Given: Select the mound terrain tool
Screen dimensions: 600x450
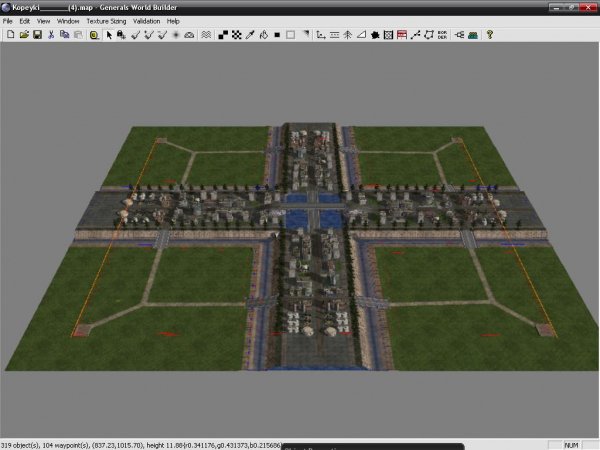Looking at the screenshot, I should [188, 34].
